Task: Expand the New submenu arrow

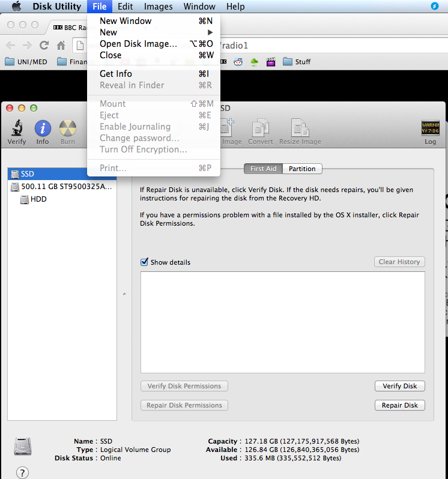Action: [x=210, y=32]
